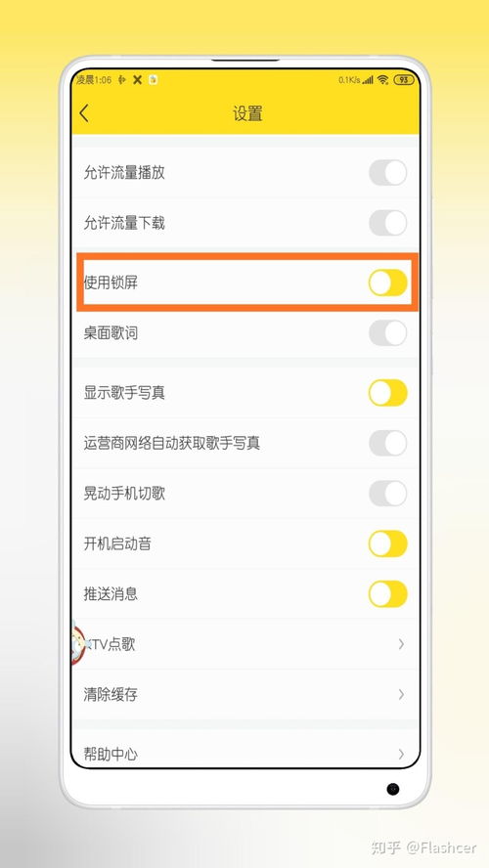Tap the battery indicator showing 93
Image resolution: width=489 pixels, height=868 pixels.
pyautogui.click(x=403, y=80)
